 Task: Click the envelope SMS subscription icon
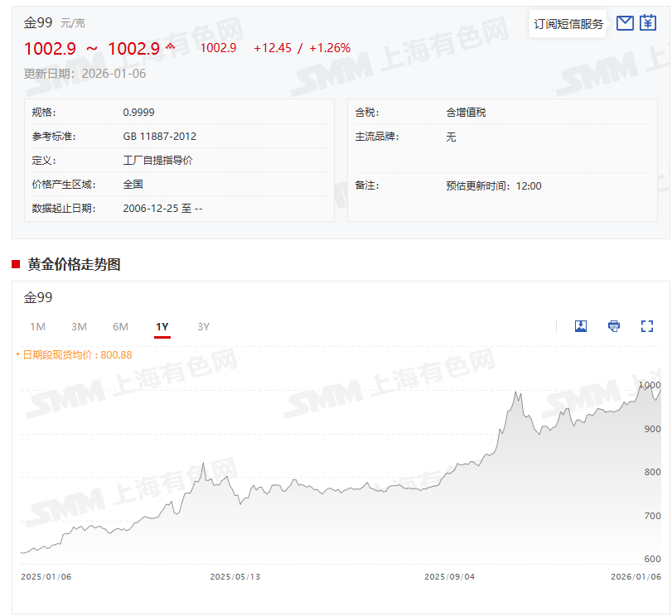[626, 23]
